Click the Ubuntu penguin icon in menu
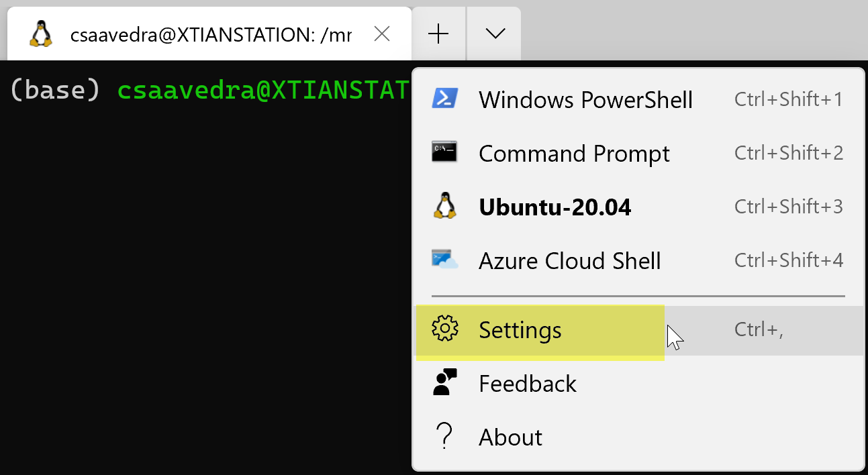 [x=444, y=206]
